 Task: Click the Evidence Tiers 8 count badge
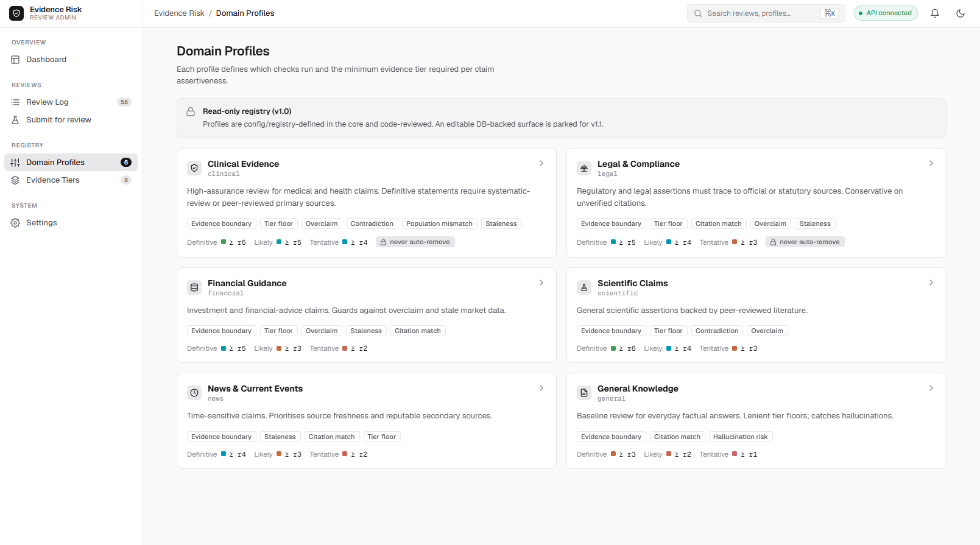coord(126,180)
